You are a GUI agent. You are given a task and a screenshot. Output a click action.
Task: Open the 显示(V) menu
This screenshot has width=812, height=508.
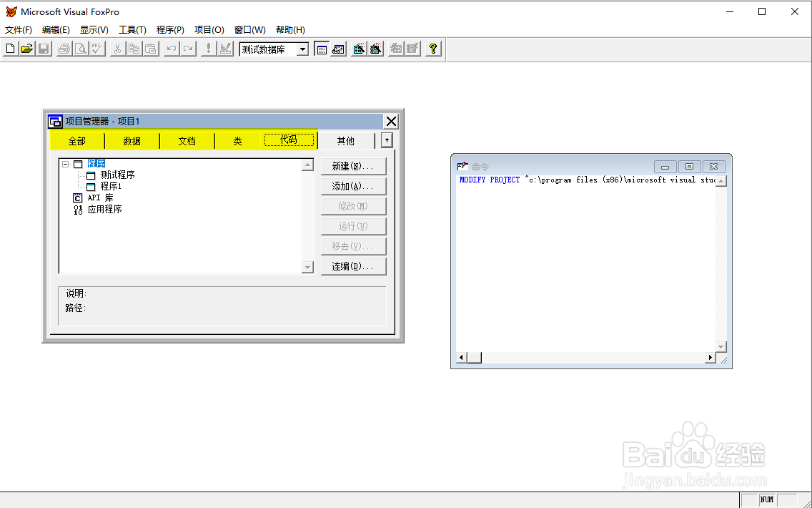coord(94,29)
